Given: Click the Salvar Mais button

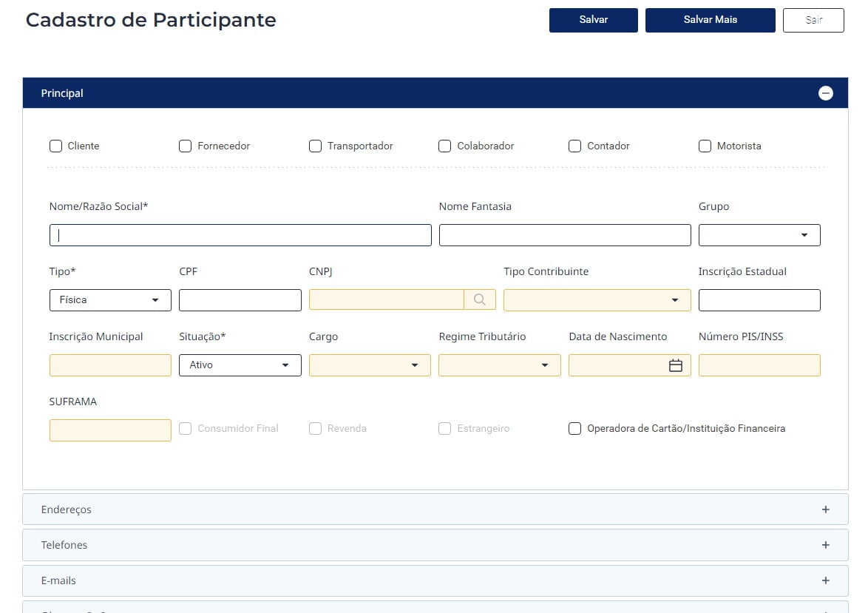Looking at the screenshot, I should click(710, 20).
